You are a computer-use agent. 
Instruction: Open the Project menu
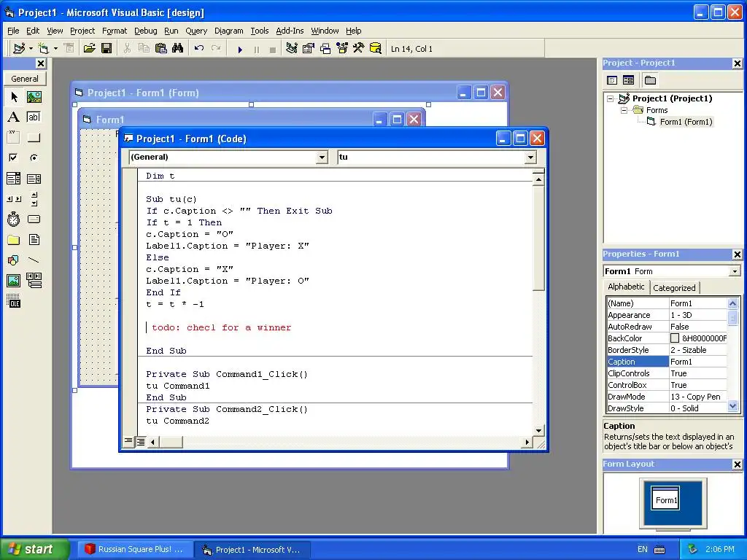(x=82, y=31)
